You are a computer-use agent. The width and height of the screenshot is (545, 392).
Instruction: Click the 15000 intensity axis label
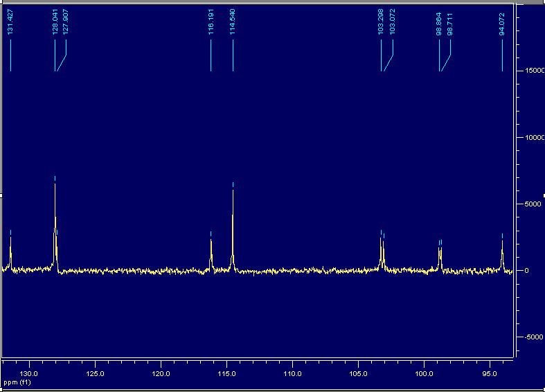pos(535,71)
